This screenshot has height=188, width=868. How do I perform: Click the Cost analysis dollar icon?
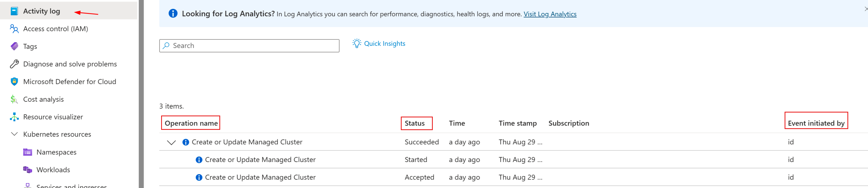tap(14, 99)
